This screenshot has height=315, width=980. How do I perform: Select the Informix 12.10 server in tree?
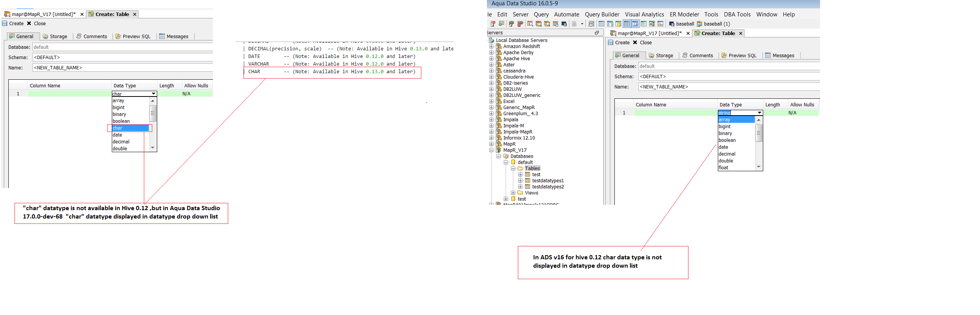point(519,138)
